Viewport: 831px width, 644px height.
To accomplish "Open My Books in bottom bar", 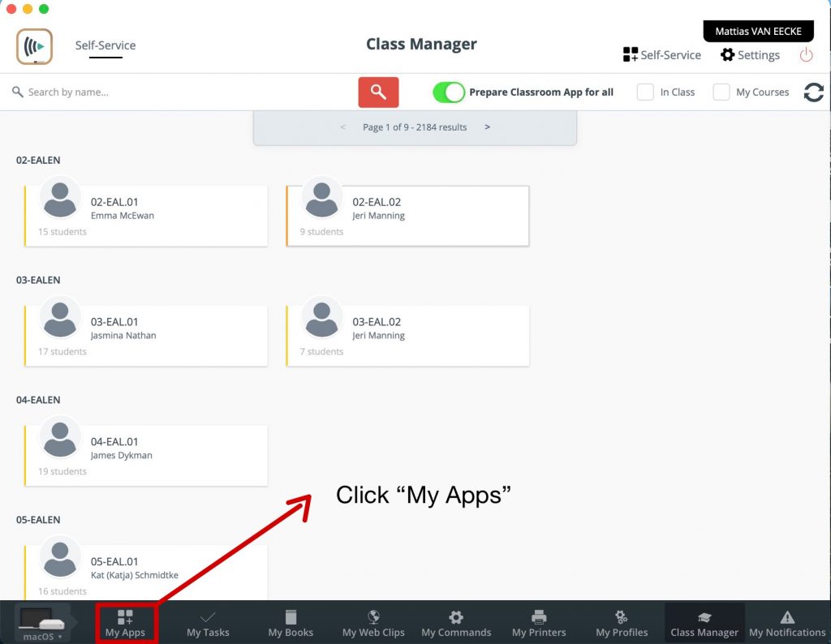I will click(291, 623).
